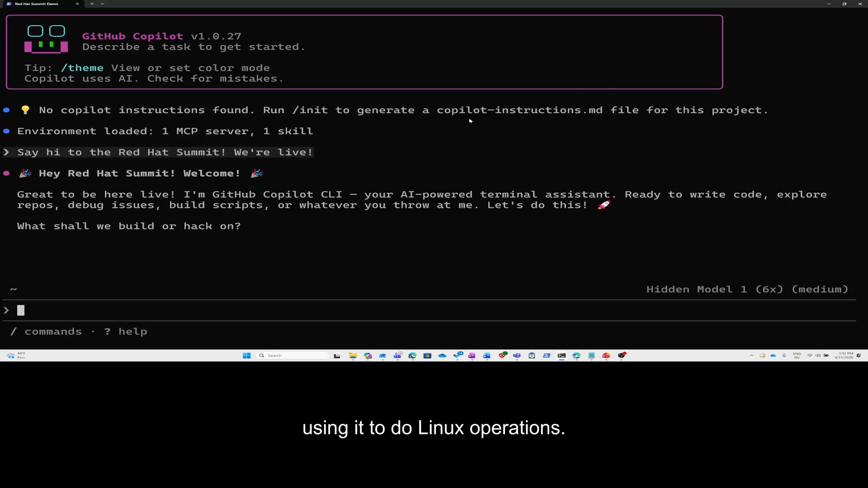Click 'Copilot uses AI. Check for mistakes.'
The width and height of the screenshot is (868, 488).
[154, 79]
